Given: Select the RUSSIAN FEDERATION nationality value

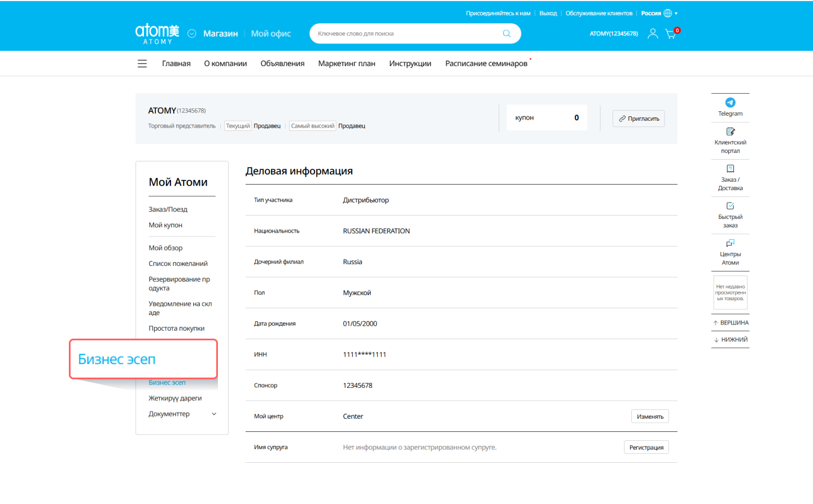Looking at the screenshot, I should [x=377, y=231].
